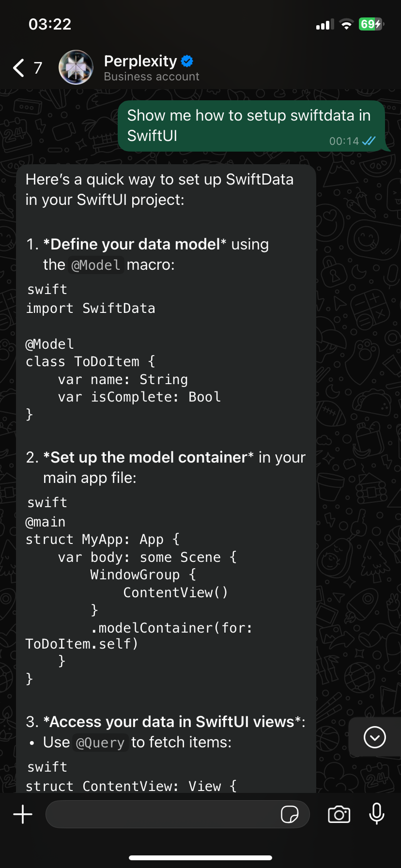Screen dimensions: 401x868
Task: Open the camera icon
Action: (x=339, y=814)
